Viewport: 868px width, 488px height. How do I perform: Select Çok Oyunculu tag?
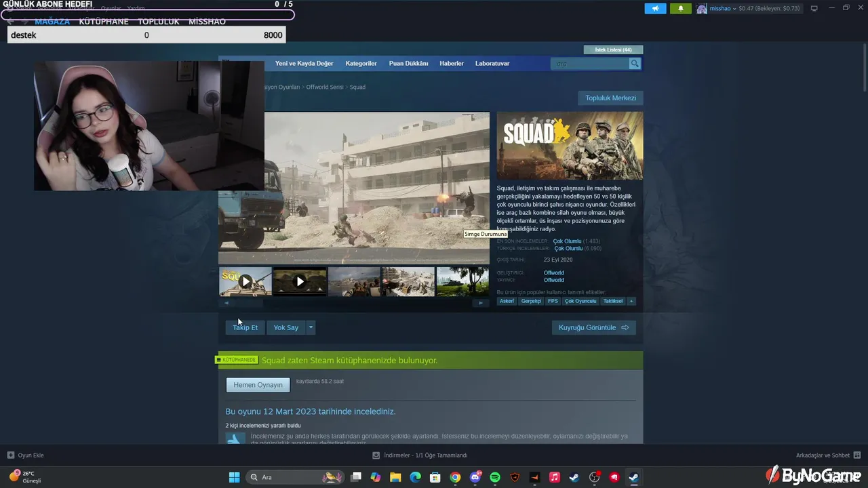580,301
